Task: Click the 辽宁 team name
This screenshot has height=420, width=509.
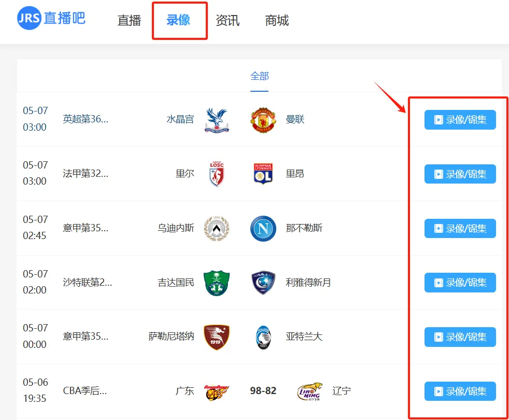Action: [342, 390]
